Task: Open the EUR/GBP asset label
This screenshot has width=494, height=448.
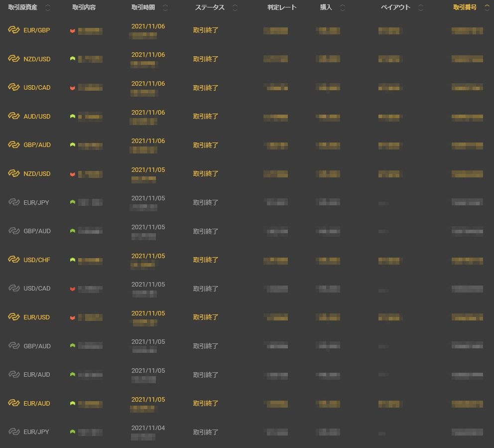Action: point(37,30)
